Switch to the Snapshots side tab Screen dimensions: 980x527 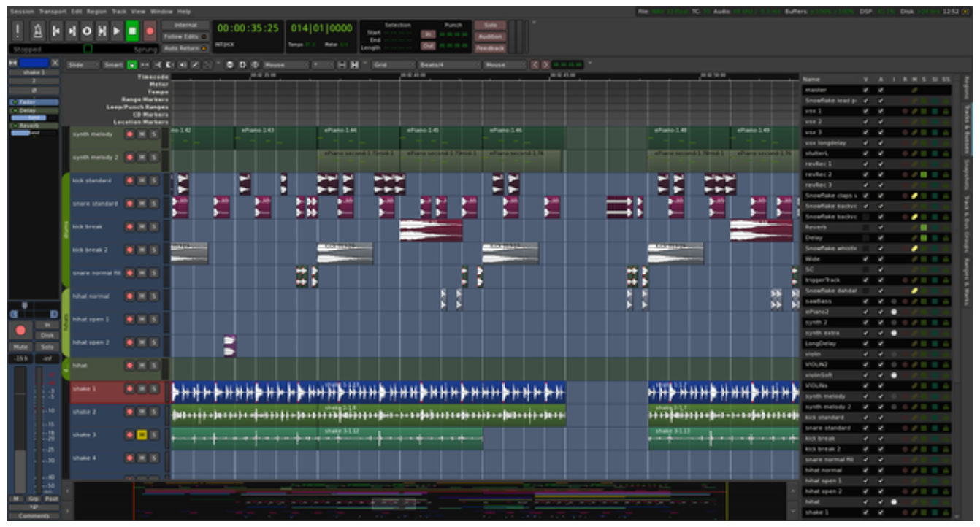pos(966,174)
